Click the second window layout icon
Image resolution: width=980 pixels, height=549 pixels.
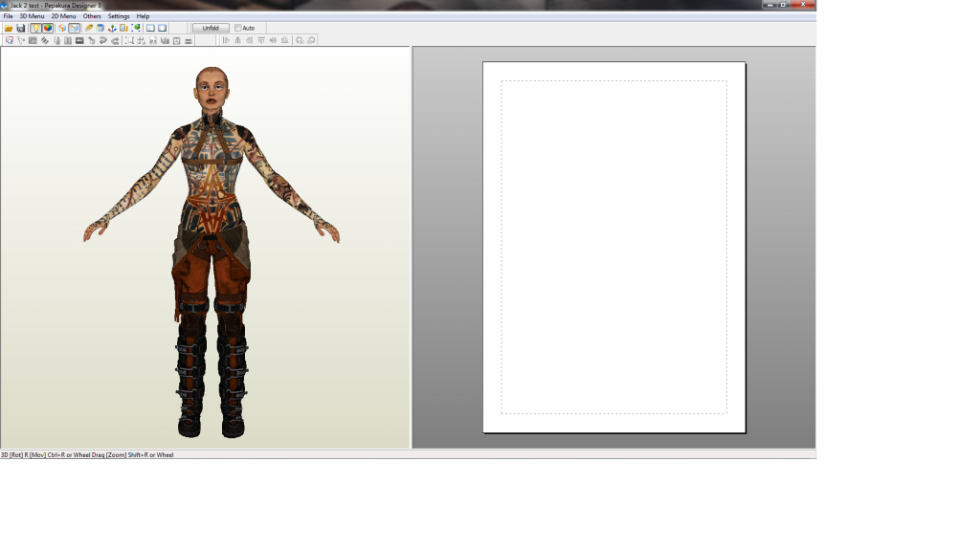click(162, 28)
